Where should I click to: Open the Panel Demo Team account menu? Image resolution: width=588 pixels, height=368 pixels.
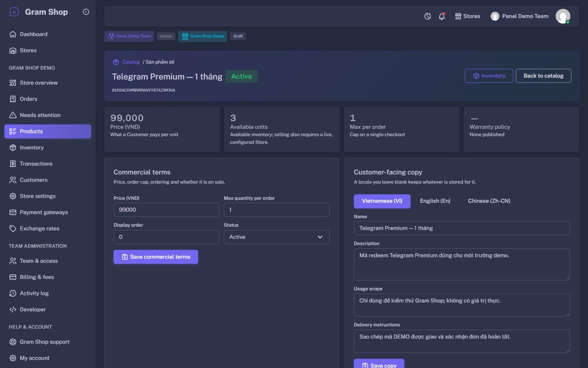[519, 16]
